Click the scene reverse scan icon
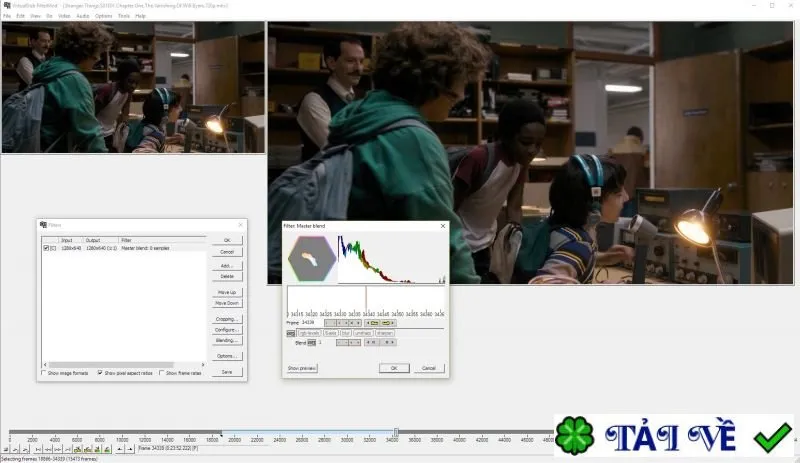 pyautogui.click(x=97, y=449)
